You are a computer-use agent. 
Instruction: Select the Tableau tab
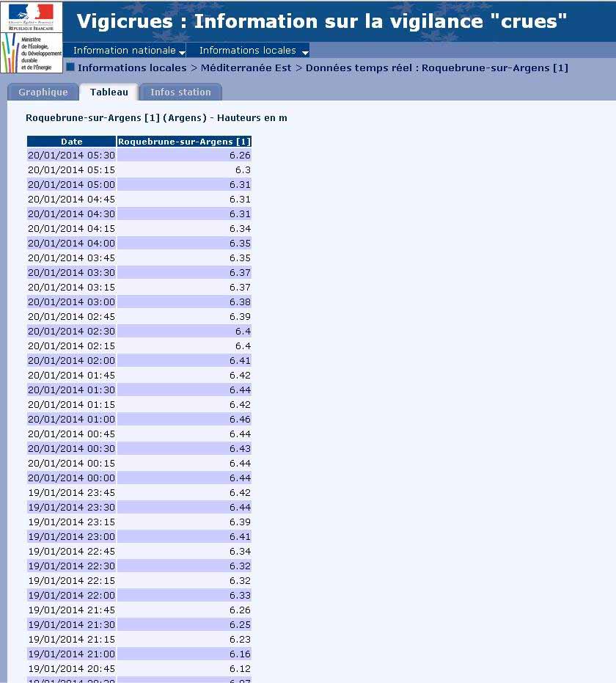(x=109, y=92)
